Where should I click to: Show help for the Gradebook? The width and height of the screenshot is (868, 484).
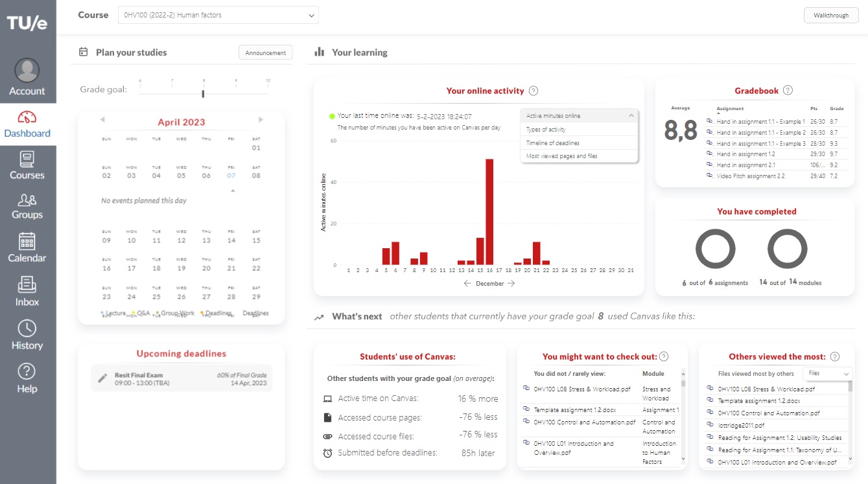coord(788,91)
